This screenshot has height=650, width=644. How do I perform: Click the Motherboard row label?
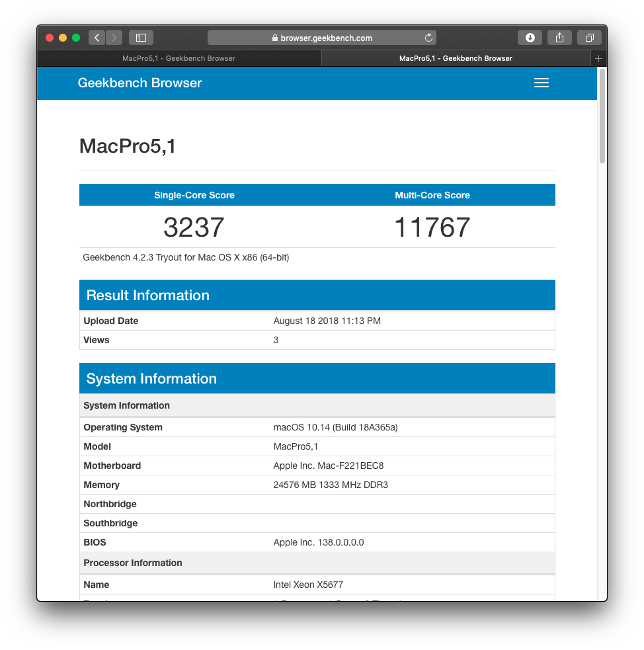click(x=112, y=466)
